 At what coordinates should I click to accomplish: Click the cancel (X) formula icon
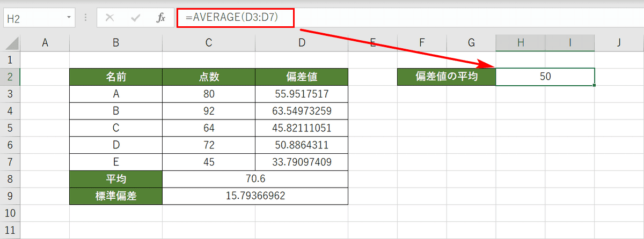click(110, 18)
